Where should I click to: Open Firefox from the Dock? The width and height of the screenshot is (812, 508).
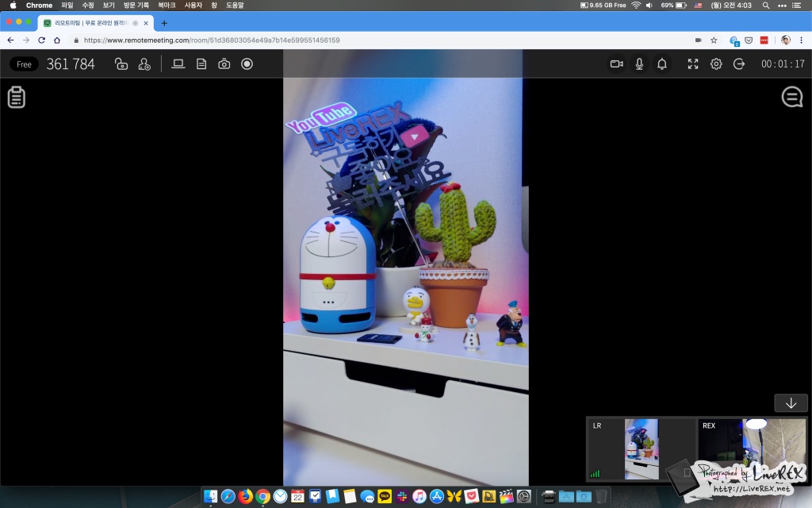[x=246, y=496]
